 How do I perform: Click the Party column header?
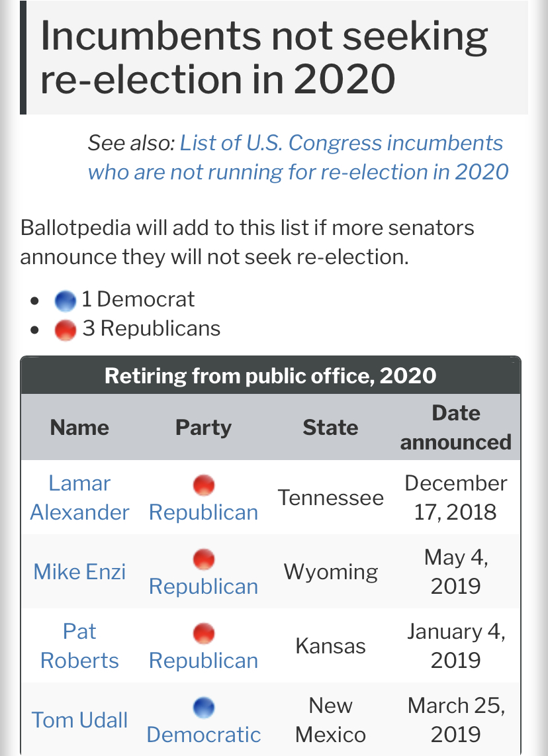coord(203,428)
